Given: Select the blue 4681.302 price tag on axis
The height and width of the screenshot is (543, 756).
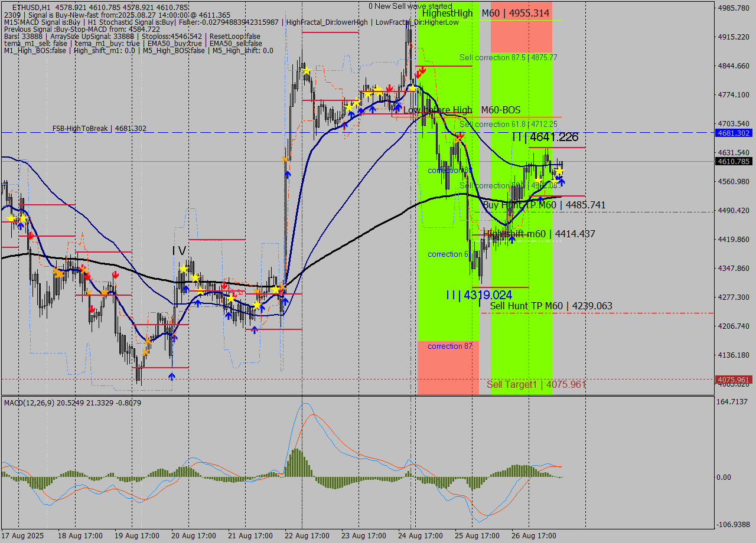Looking at the screenshot, I should (x=733, y=133).
